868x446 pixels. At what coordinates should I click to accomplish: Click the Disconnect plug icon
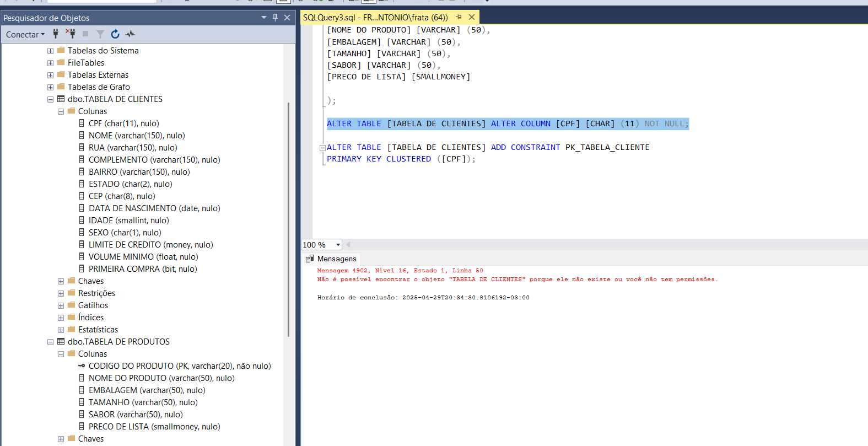pyautogui.click(x=71, y=34)
